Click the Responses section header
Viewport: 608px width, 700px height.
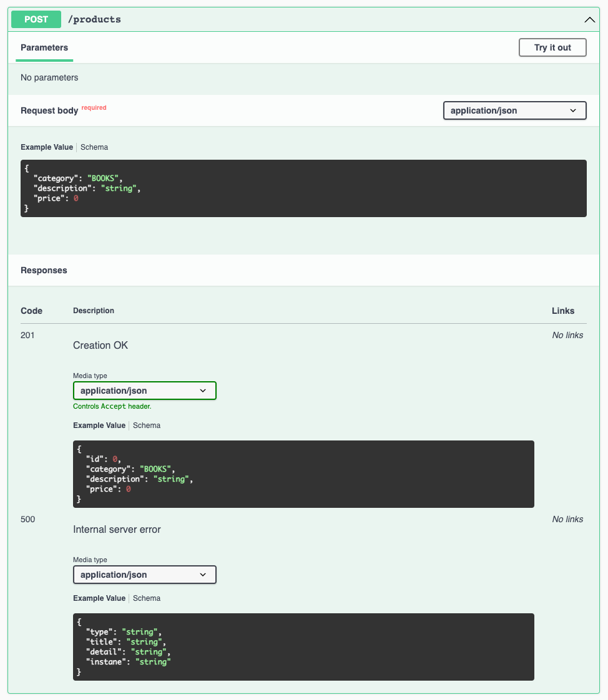44,270
